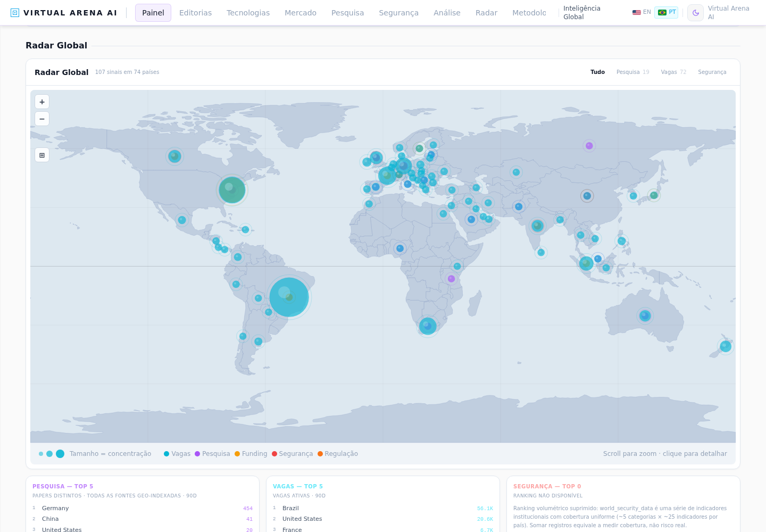Open the Painel tab
The height and width of the screenshot is (532, 766).
click(153, 13)
